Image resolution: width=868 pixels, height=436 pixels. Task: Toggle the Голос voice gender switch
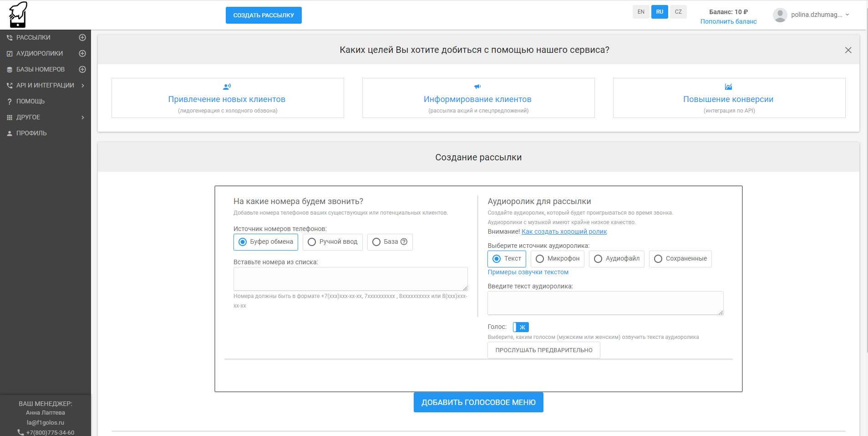tap(521, 327)
